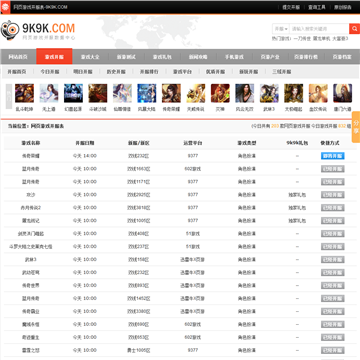Click game name 魔域永恒 in table
Image resolution: width=360 pixels, height=360 pixels.
30,324
